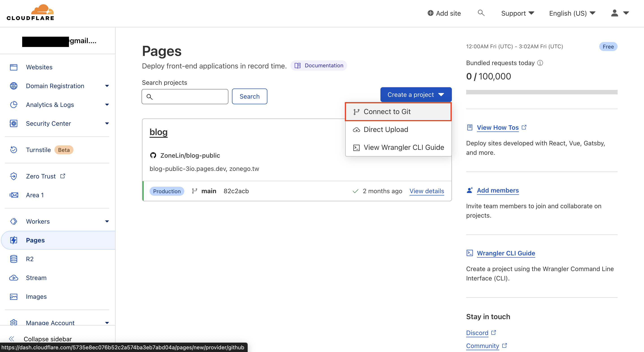Click the Stream cloud icon
644x352 pixels.
pos(13,278)
